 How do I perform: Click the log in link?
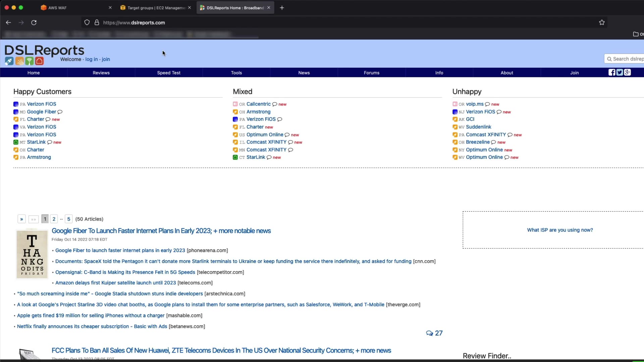click(x=91, y=59)
